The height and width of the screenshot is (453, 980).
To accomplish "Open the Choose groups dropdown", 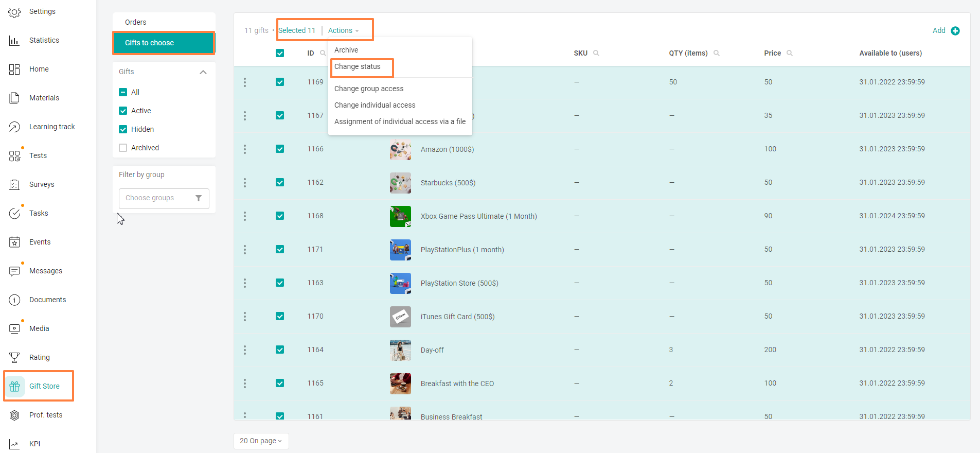I will coord(164,198).
